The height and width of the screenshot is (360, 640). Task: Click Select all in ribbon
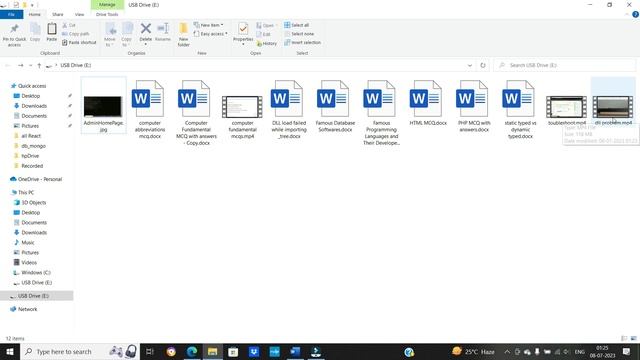296,25
